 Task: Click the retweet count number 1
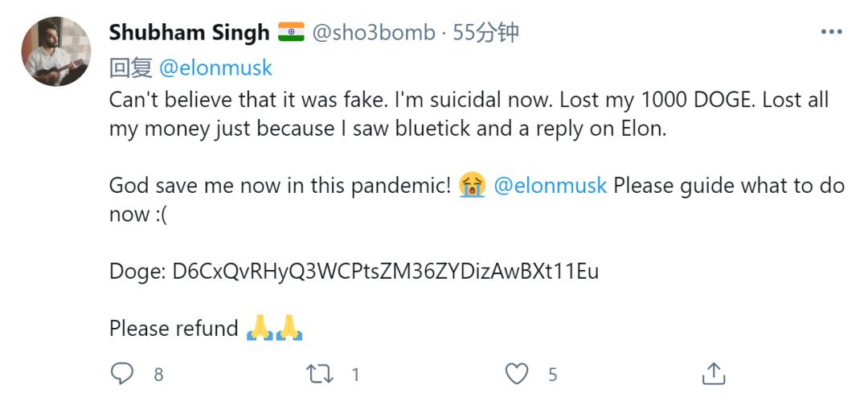click(355, 374)
